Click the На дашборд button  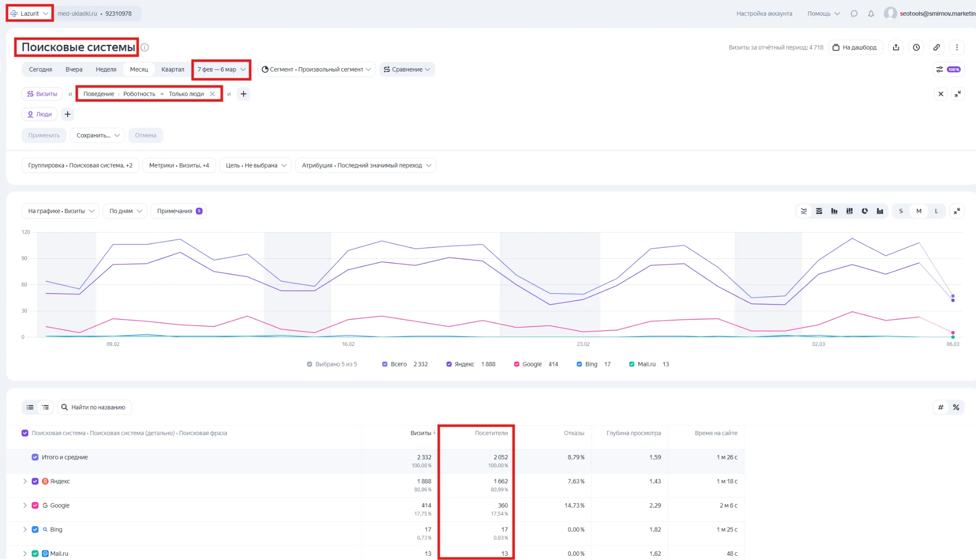coord(855,47)
